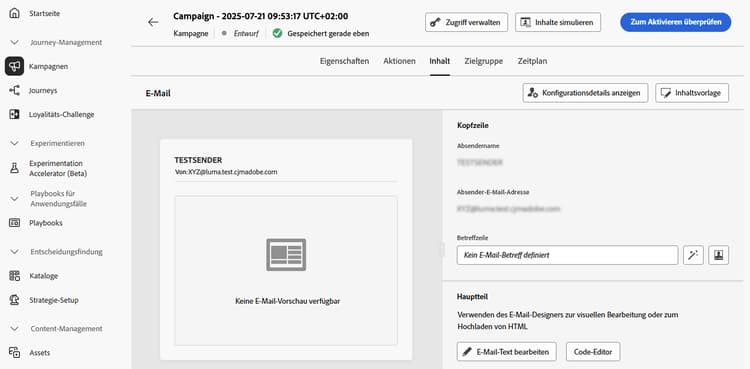Open the Startseite home icon
This screenshot has width=750, height=369.
pos(14,13)
